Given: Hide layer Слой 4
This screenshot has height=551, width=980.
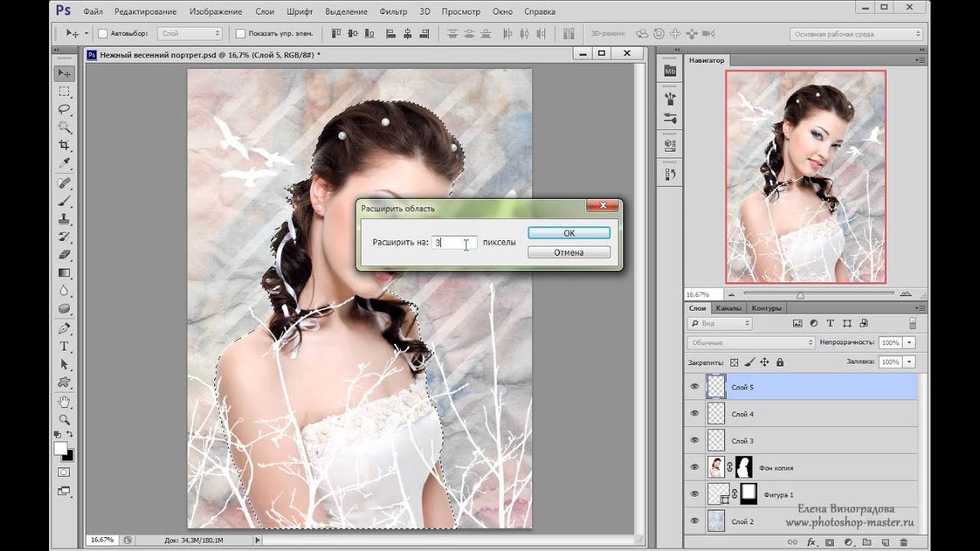Looking at the screenshot, I should coord(694,414).
